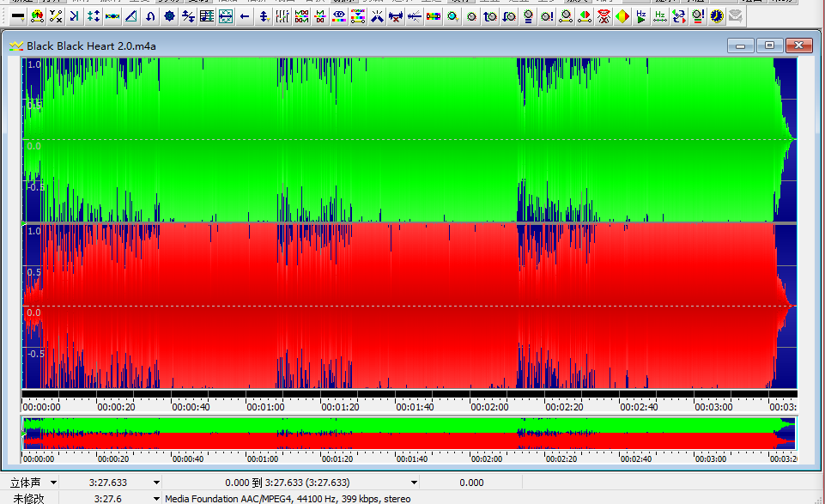Apply the Reverse effect left-arrow icon
The height and width of the screenshot is (504, 825).
click(246, 16)
